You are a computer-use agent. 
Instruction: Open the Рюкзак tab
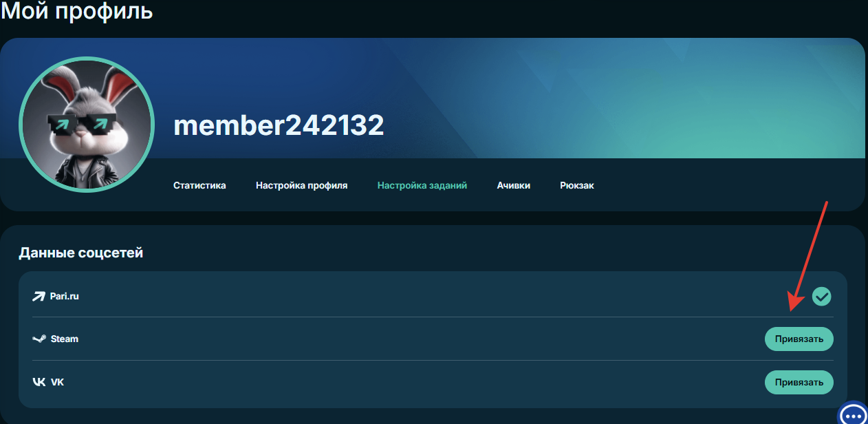tap(577, 186)
